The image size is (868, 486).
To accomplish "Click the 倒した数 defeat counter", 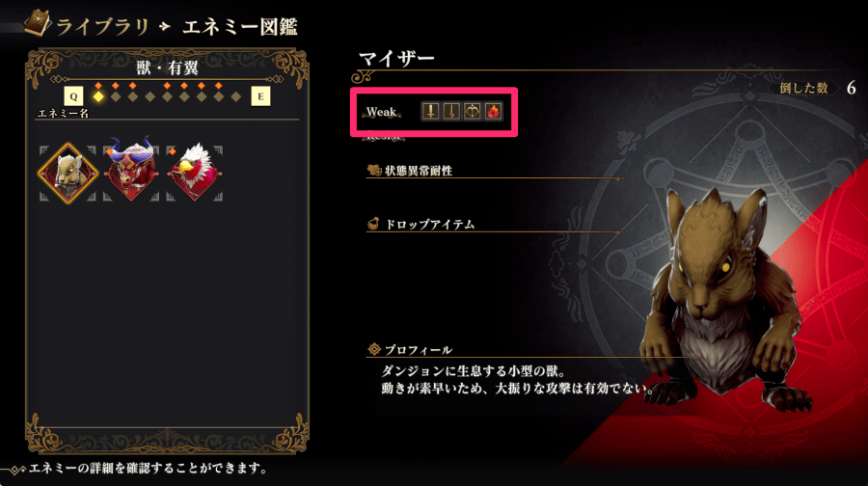I will (x=818, y=88).
